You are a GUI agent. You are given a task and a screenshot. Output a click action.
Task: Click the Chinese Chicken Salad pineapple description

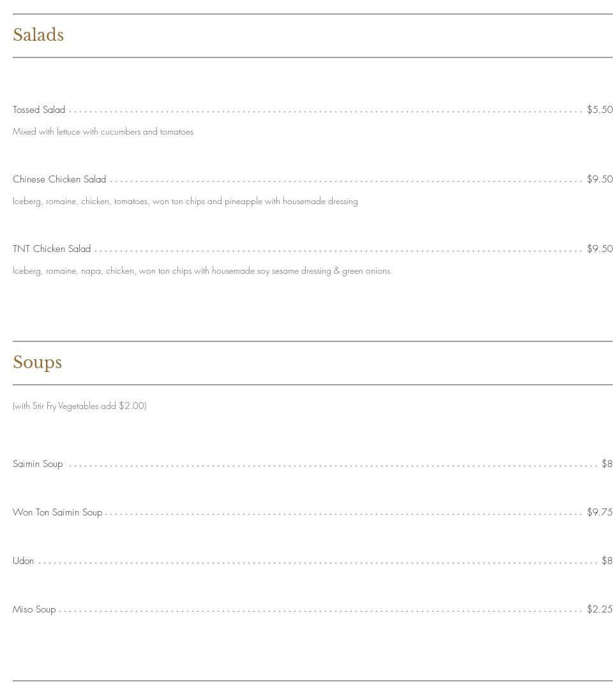coord(185,202)
